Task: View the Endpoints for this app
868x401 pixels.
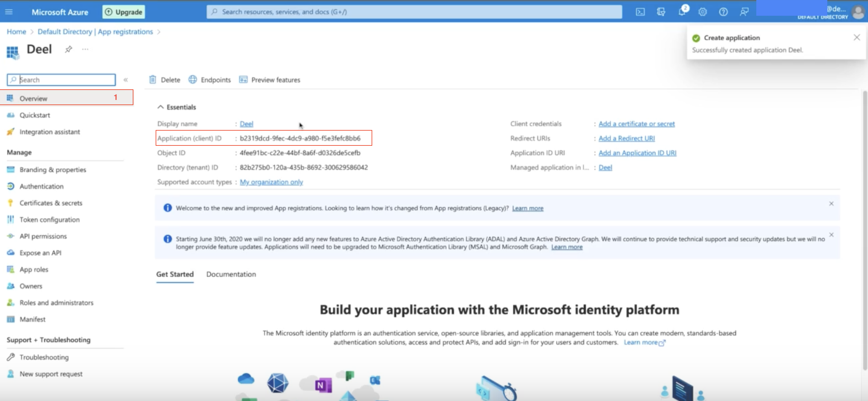Action: click(x=210, y=80)
